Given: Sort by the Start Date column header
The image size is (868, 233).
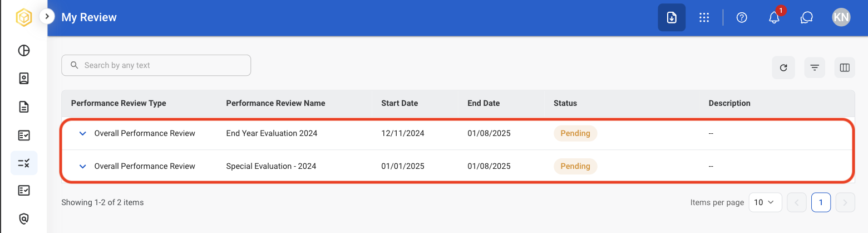Looking at the screenshot, I should 400,103.
